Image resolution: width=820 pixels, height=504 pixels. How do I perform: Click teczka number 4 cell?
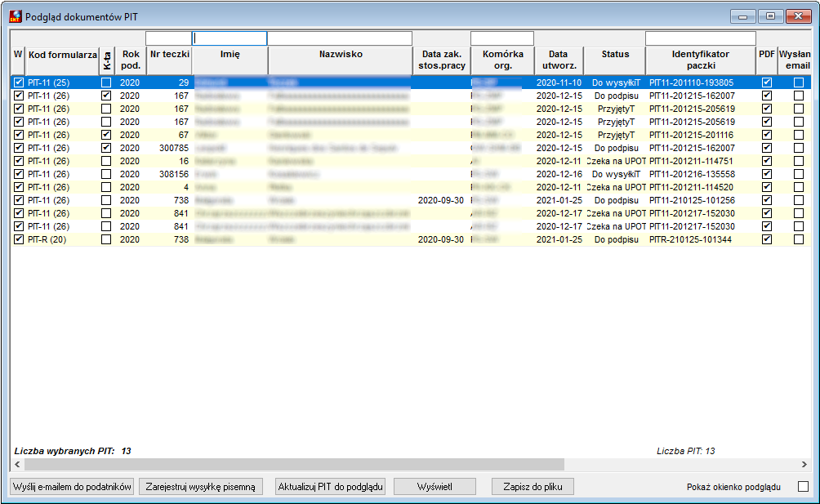tap(186, 187)
